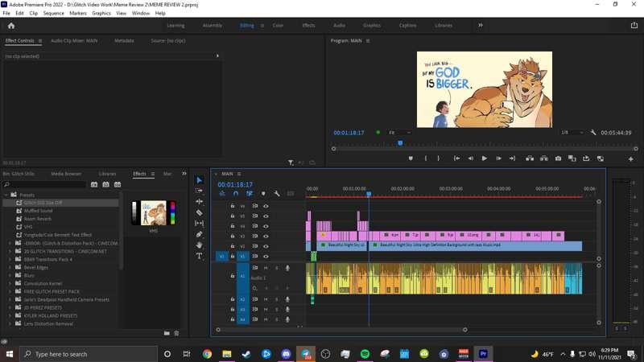
Task: Enable voice-over record on A1
Action: (287, 268)
